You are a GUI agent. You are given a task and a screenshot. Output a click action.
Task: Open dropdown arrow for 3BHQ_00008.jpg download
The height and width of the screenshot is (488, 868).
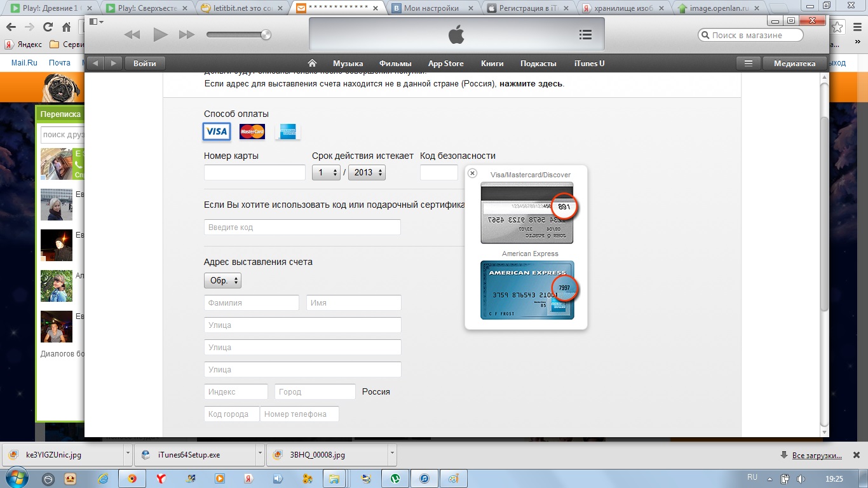click(391, 455)
